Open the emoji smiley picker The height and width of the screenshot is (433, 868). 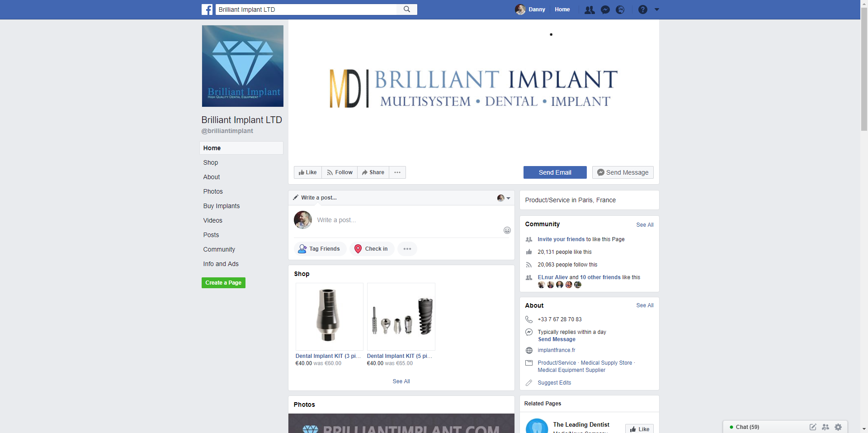click(507, 230)
